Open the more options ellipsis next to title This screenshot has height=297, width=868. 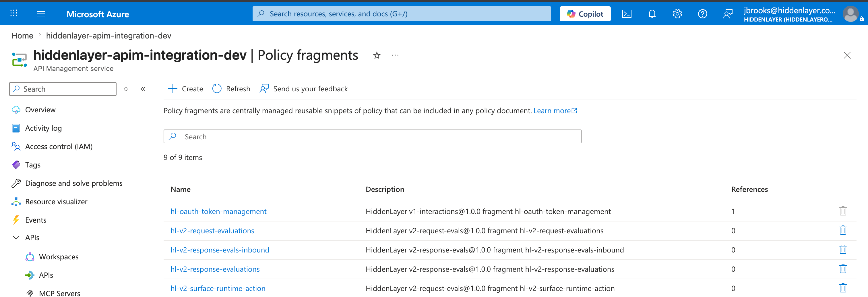coord(395,55)
